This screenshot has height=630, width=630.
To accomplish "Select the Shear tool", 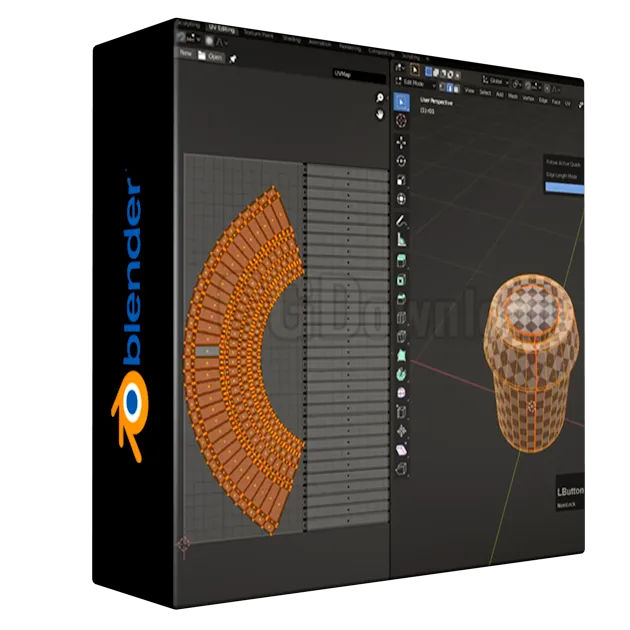I will point(401,450).
